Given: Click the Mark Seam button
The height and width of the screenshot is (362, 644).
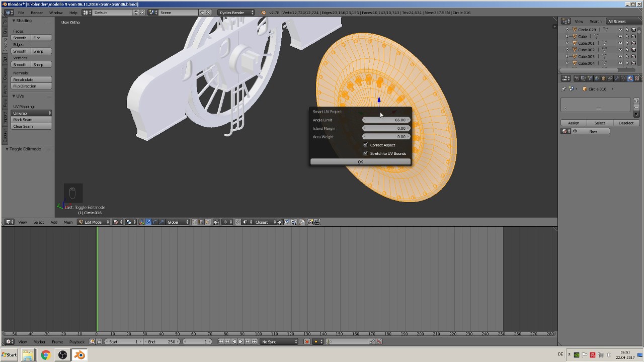Looking at the screenshot, I should pos(32,120).
